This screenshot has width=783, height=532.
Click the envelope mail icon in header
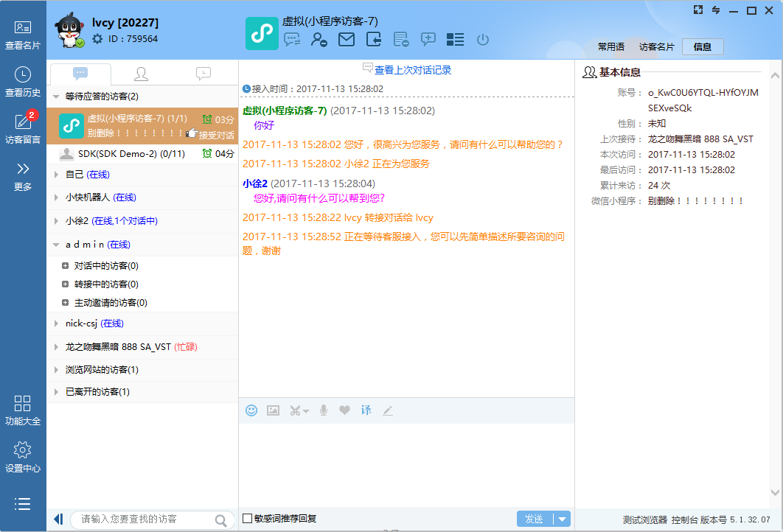coord(347,40)
